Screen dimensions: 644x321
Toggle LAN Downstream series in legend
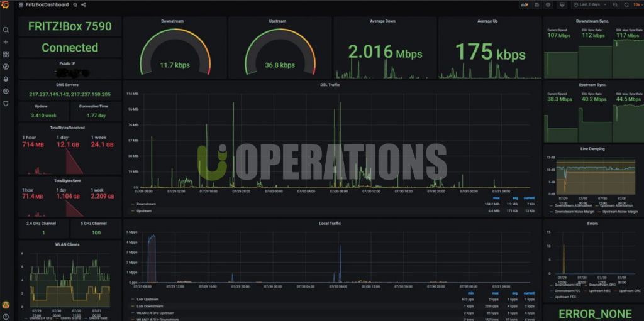click(150, 306)
